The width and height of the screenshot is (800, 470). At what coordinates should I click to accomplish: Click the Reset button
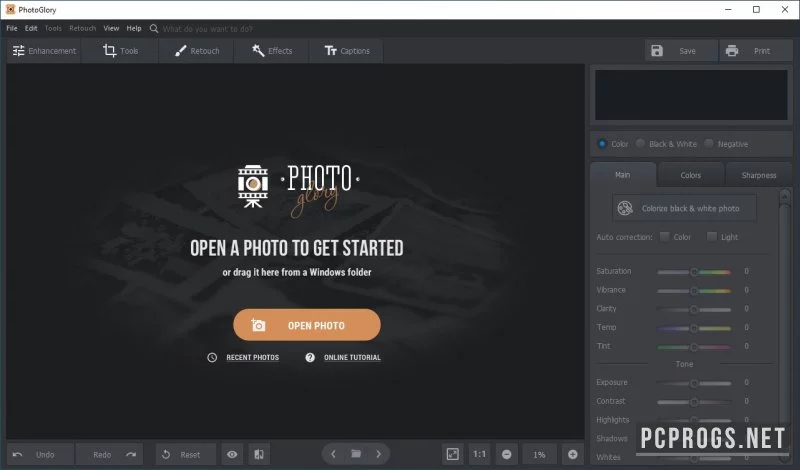tap(186, 454)
